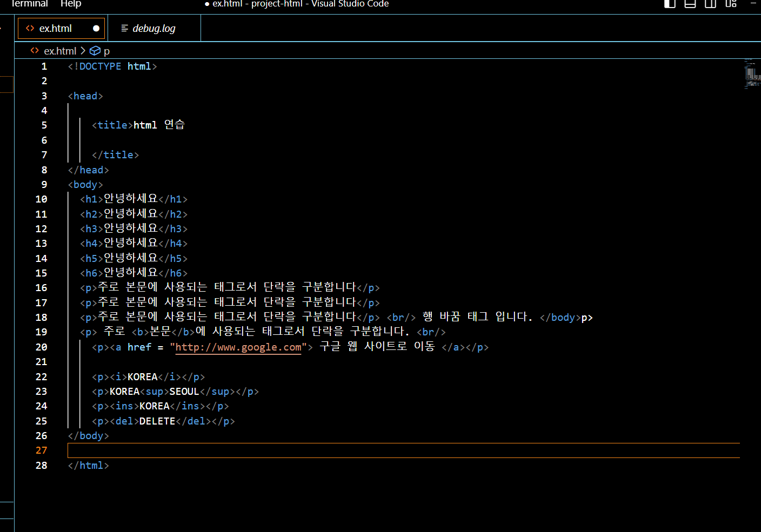Image resolution: width=761 pixels, height=532 pixels.
Task: Click the 'href' attribute on line 20
Action: click(139, 347)
